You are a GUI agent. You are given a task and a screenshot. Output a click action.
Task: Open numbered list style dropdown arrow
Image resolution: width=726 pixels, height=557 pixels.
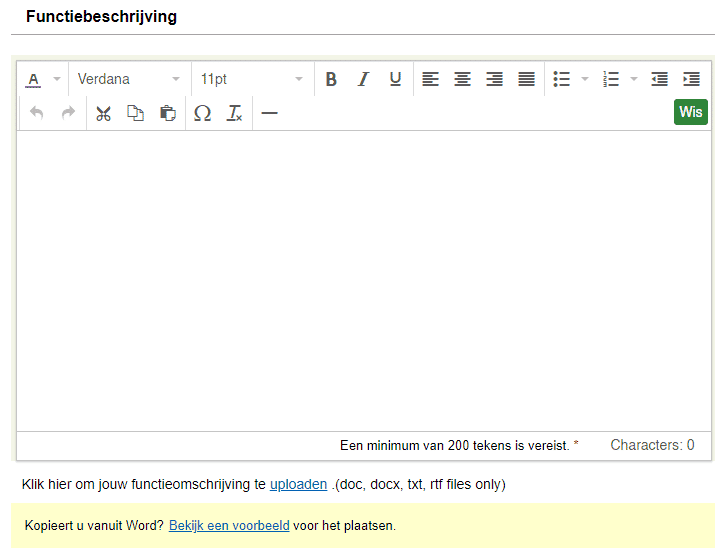[634, 79]
